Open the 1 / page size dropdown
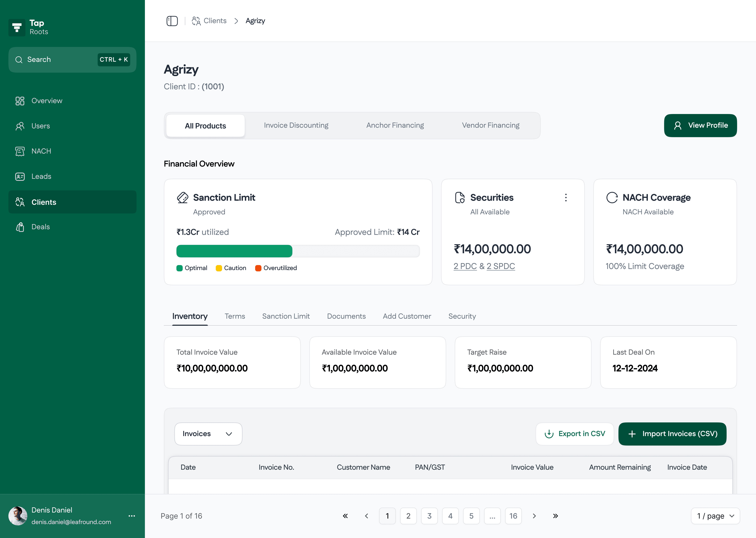Viewport: 756px width, 538px height. coord(715,516)
